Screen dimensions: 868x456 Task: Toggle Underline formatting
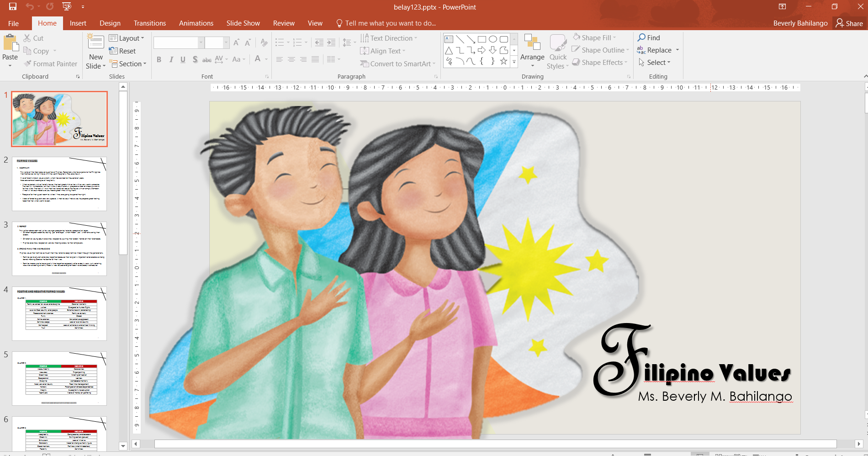click(183, 59)
